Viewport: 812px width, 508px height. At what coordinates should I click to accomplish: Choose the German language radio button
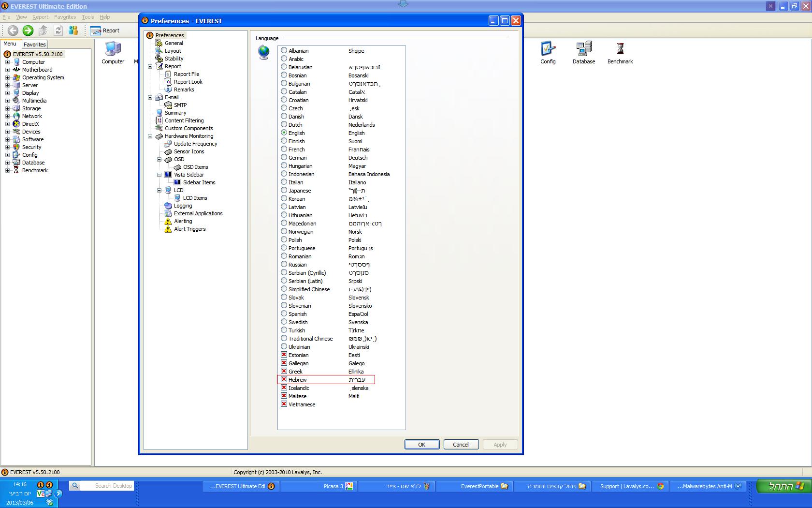tap(284, 157)
